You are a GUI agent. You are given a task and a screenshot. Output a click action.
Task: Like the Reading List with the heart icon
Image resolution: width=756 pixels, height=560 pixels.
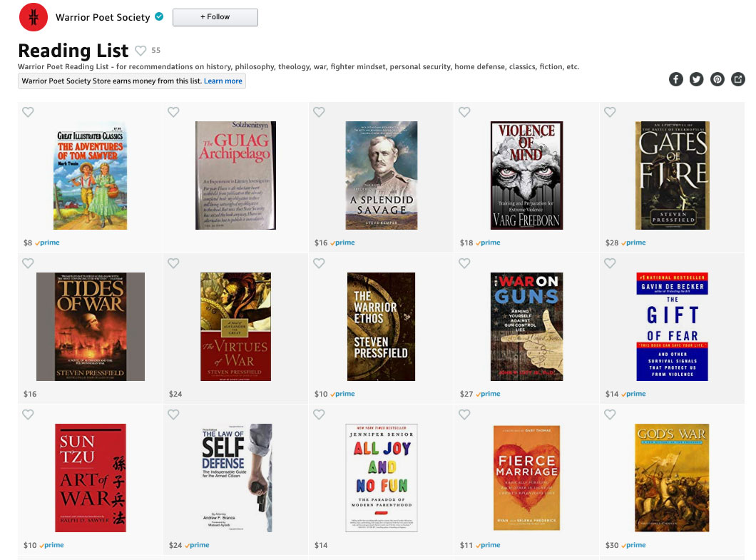click(x=141, y=50)
